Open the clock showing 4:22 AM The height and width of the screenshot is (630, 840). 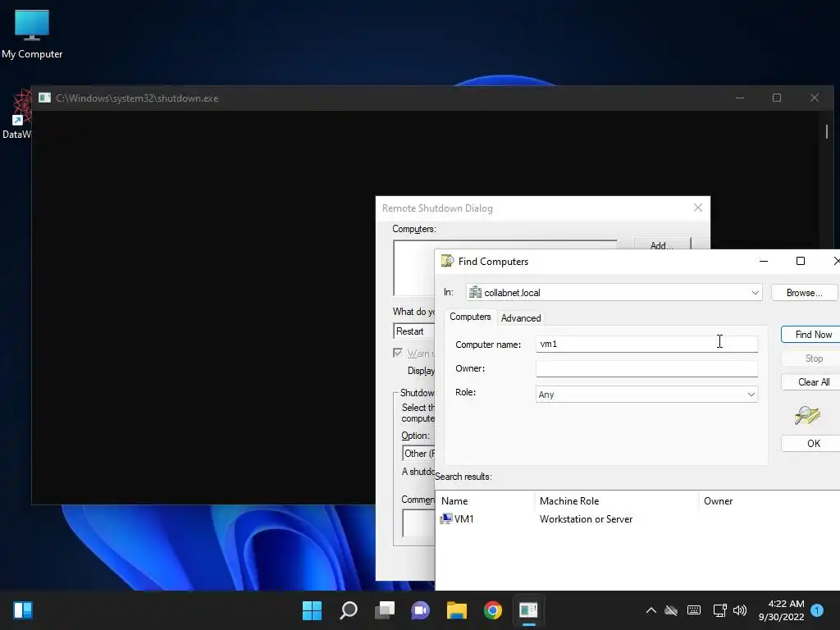click(782, 610)
